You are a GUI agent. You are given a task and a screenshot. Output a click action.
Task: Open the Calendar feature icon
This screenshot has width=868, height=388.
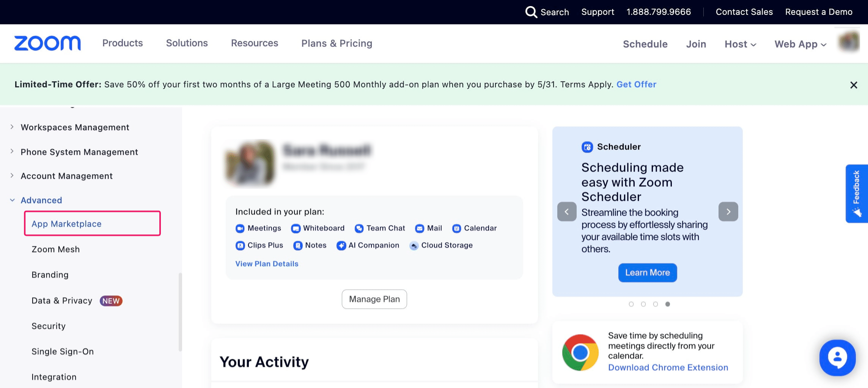[456, 228]
